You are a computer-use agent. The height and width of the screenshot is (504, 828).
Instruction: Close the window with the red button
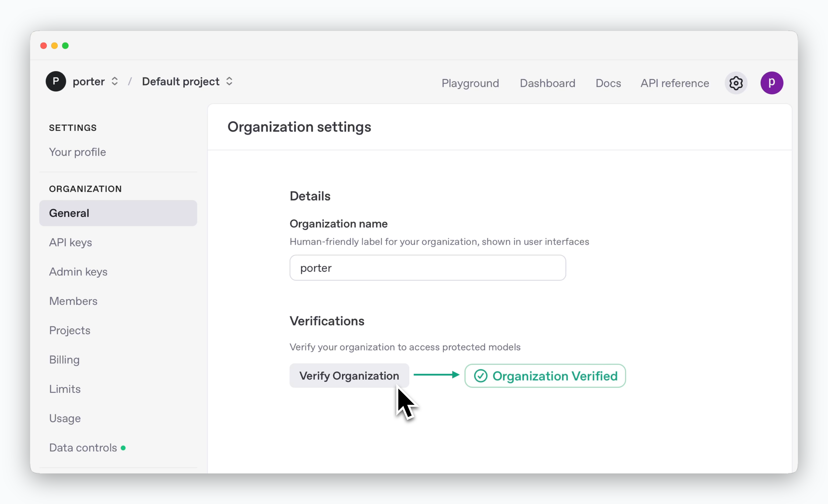[x=43, y=46]
